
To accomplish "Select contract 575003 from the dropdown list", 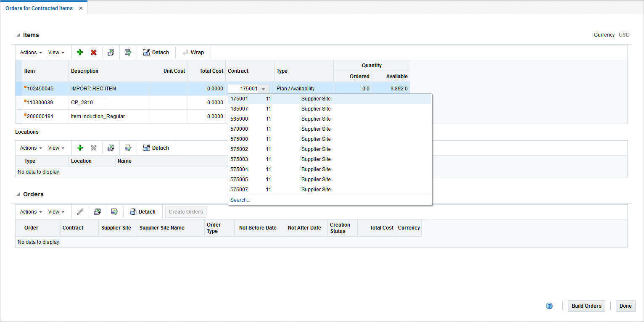I will (x=239, y=159).
